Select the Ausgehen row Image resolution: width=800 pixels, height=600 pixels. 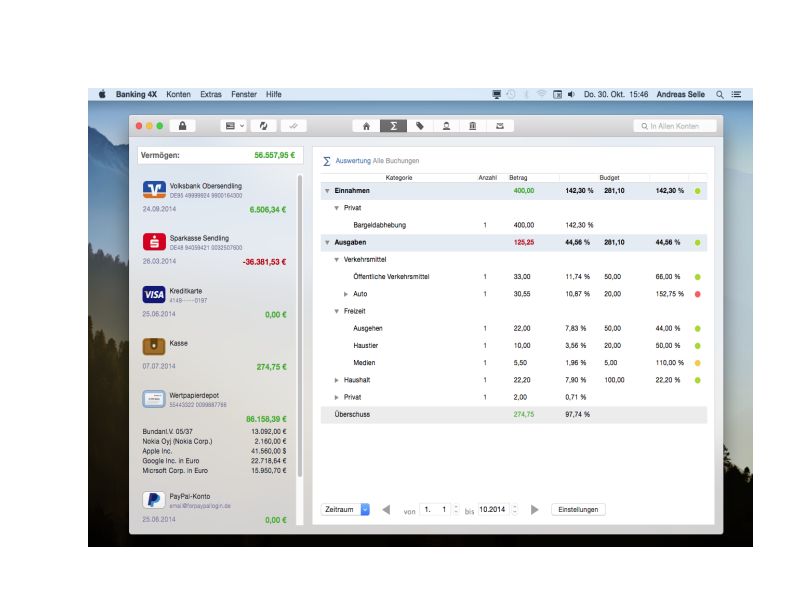pyautogui.click(x=514, y=329)
